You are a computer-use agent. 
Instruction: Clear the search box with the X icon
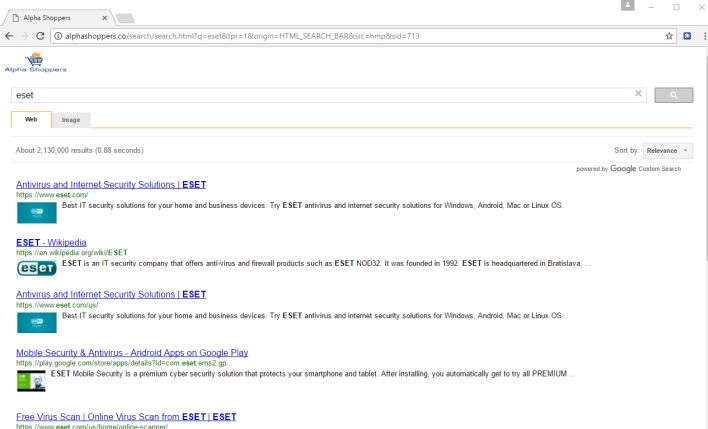tap(639, 94)
